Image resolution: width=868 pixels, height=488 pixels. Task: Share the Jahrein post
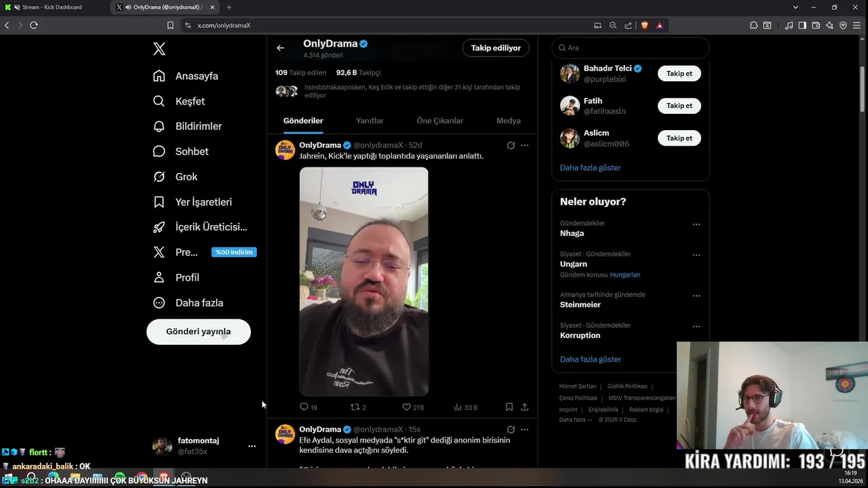(x=524, y=407)
